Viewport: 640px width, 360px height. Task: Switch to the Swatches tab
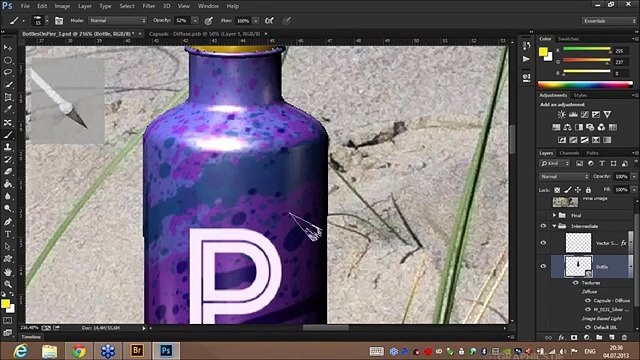[568, 39]
